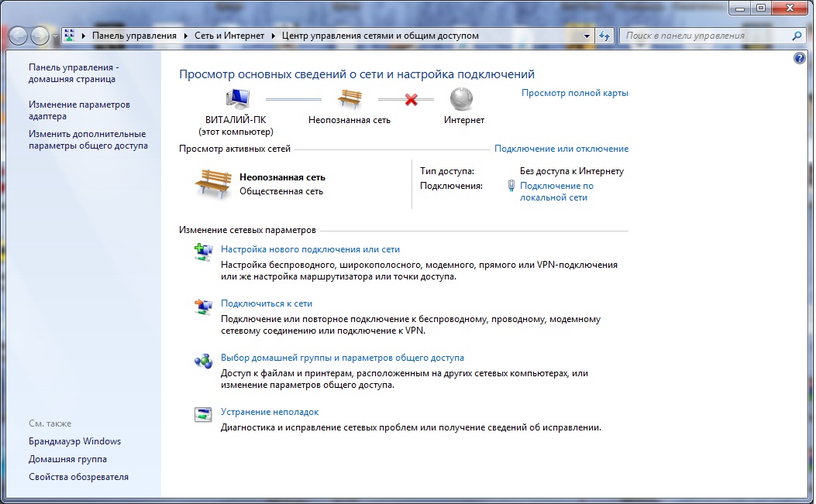The width and height of the screenshot is (816, 504).
Task: Click the Тип доступа label
Action: click(447, 171)
